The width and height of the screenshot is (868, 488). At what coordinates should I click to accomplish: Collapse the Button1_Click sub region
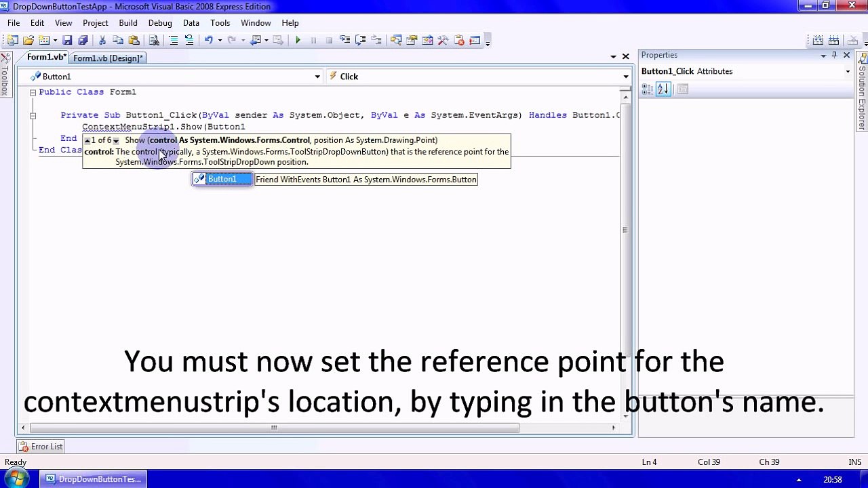(33, 115)
